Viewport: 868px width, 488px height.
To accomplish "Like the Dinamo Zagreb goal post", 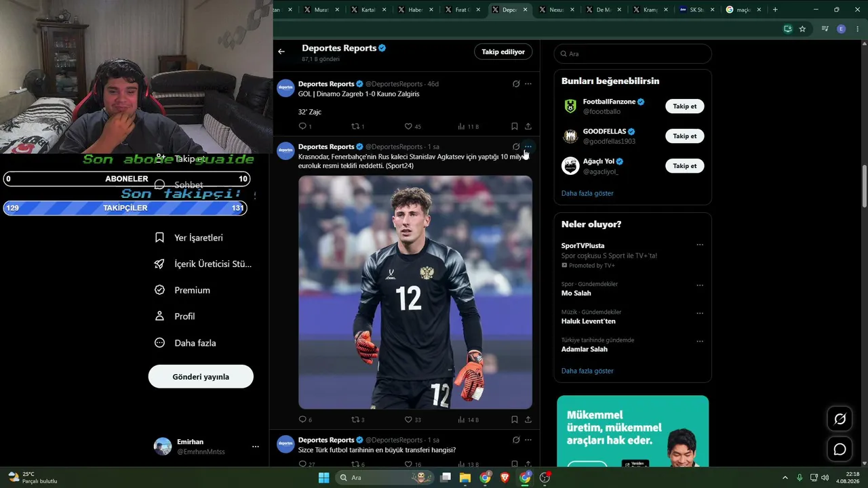I will [408, 126].
